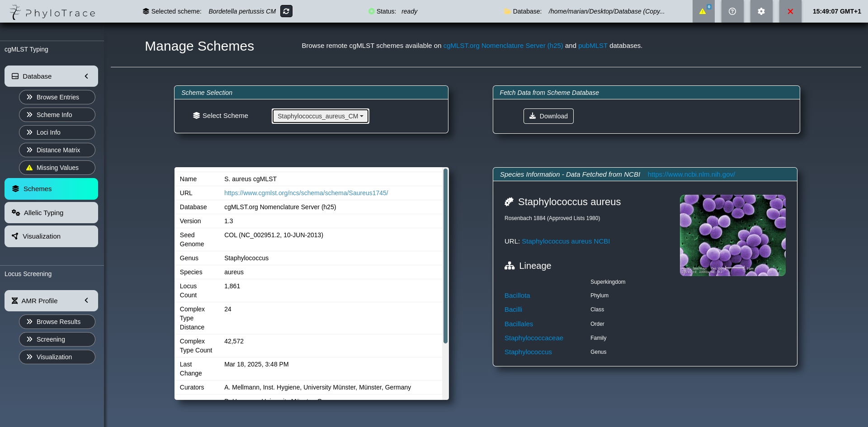Click the lineage hierarchy icon
The height and width of the screenshot is (427, 868).
tap(509, 266)
